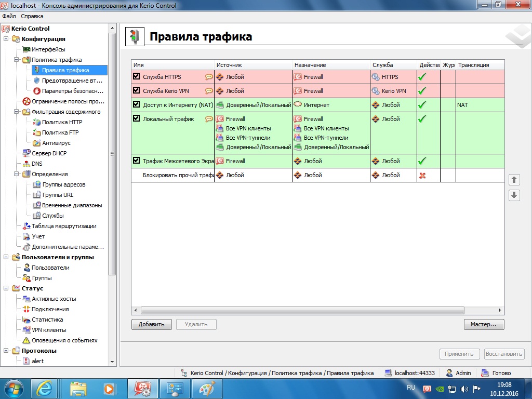Move selected rule down with arrow
Screen dimensions: 532x399
pyautogui.click(x=514, y=195)
